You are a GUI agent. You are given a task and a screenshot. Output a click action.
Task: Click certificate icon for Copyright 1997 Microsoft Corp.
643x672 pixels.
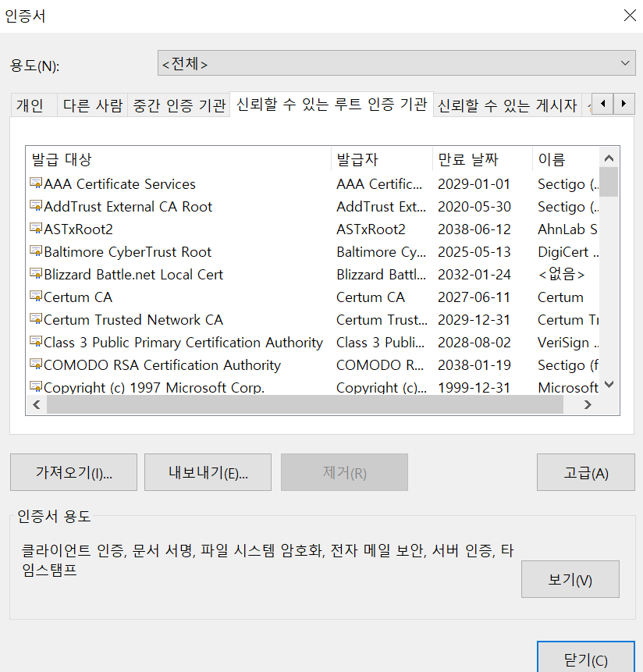[x=36, y=387]
